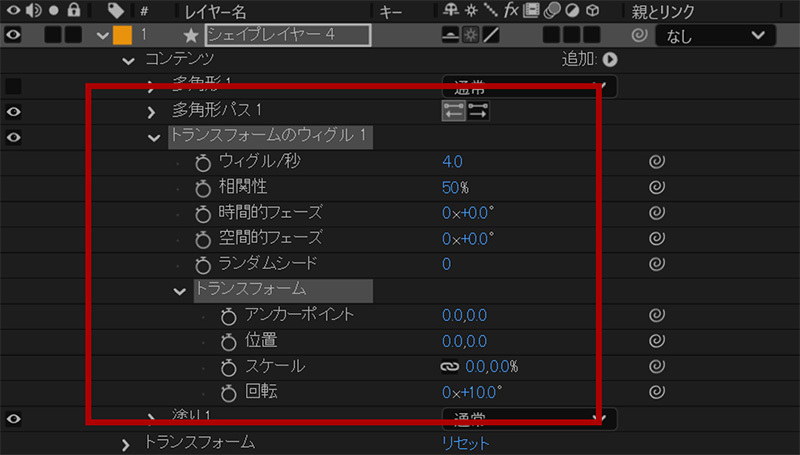Screen dimensions: 800x455
Task: Click pick whip spiral for 時間的フェーズ
Action: coord(657,213)
